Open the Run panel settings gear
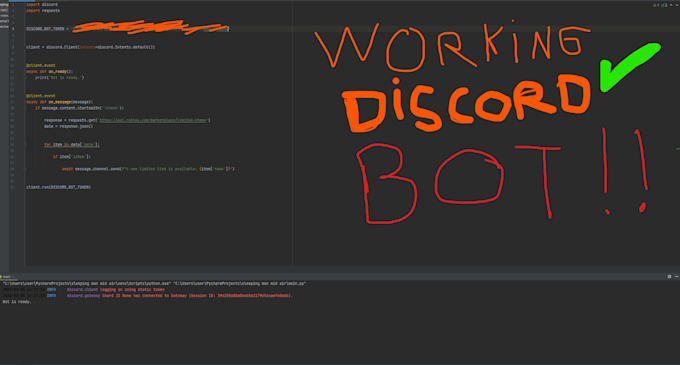The image size is (680, 365). tap(669, 277)
